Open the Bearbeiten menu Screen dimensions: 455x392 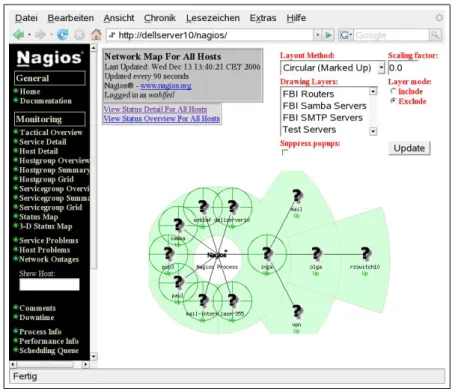pyautogui.click(x=70, y=18)
